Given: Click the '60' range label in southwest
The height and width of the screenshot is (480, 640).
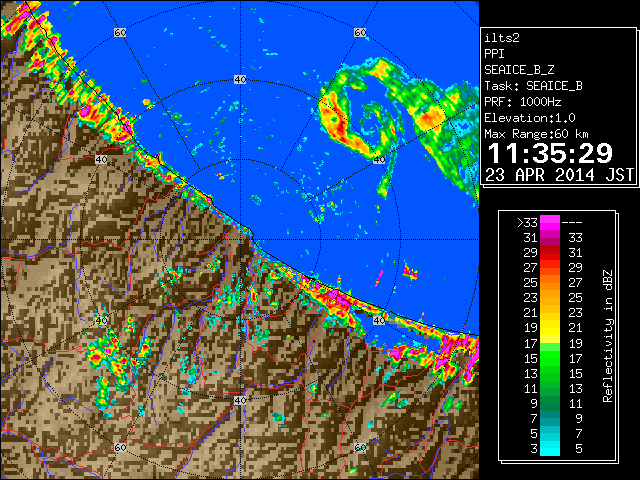Looking at the screenshot, I should (x=120, y=447).
